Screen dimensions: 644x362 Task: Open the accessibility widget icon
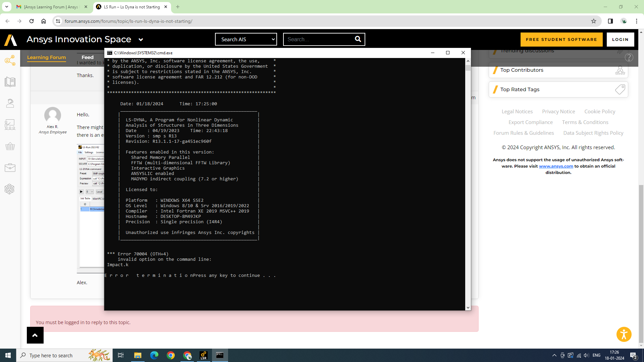624,334
